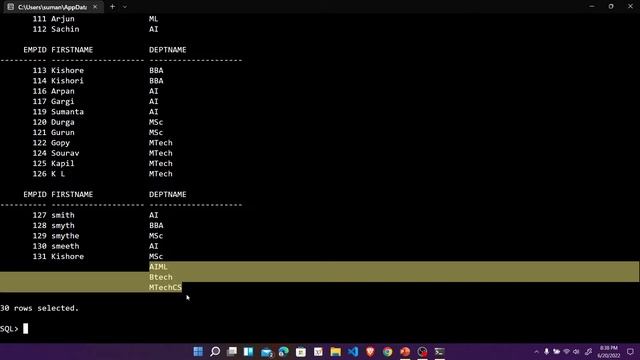
Task: Switch to Windows Terminal taskbar icon
Action: 439,351
